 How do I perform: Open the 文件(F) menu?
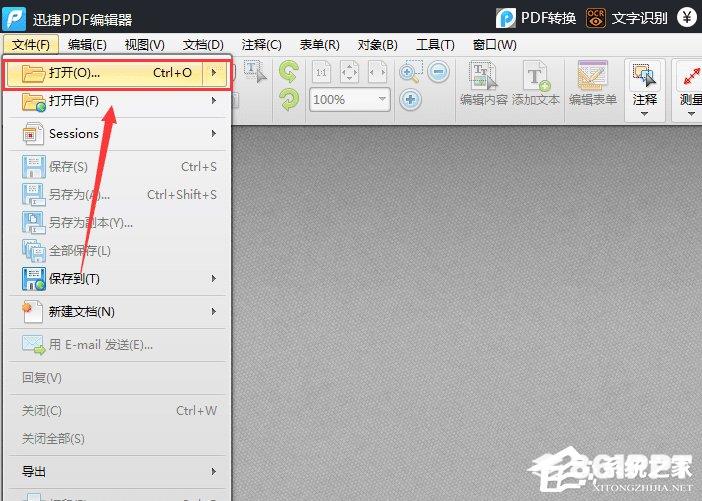pos(31,44)
